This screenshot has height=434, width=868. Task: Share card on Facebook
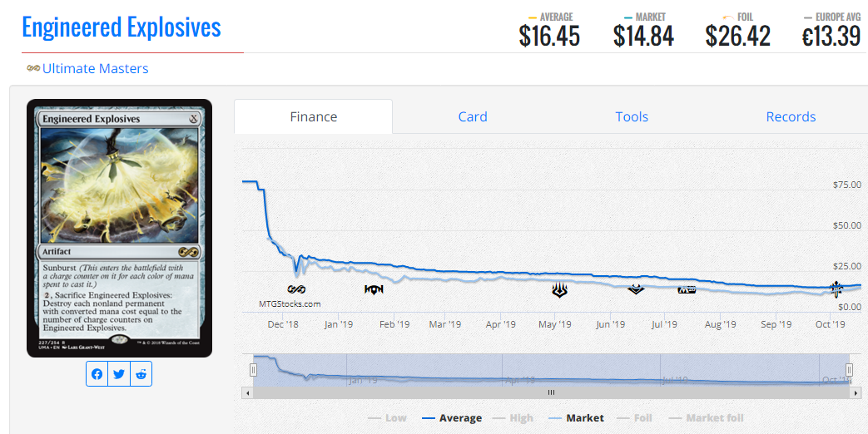[x=97, y=374]
